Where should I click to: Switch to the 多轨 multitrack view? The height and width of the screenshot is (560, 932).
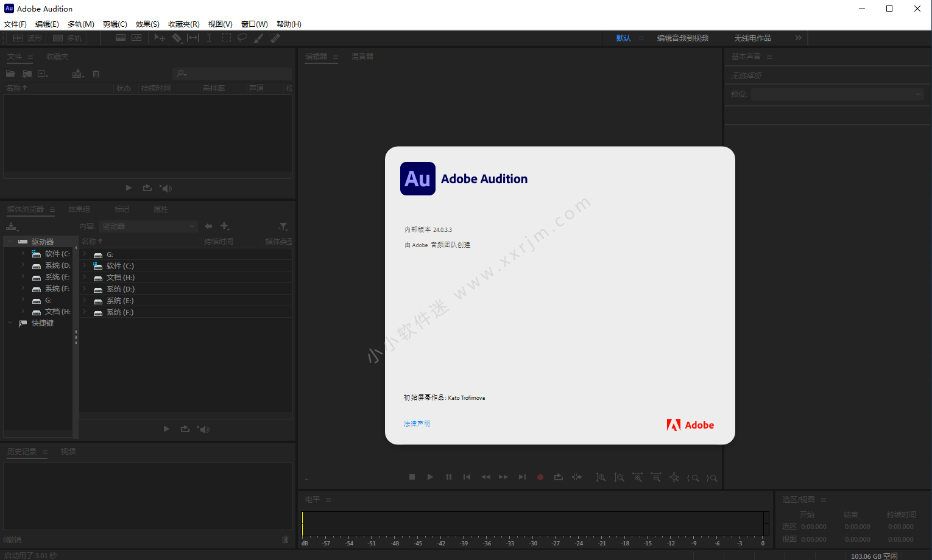pyautogui.click(x=68, y=38)
